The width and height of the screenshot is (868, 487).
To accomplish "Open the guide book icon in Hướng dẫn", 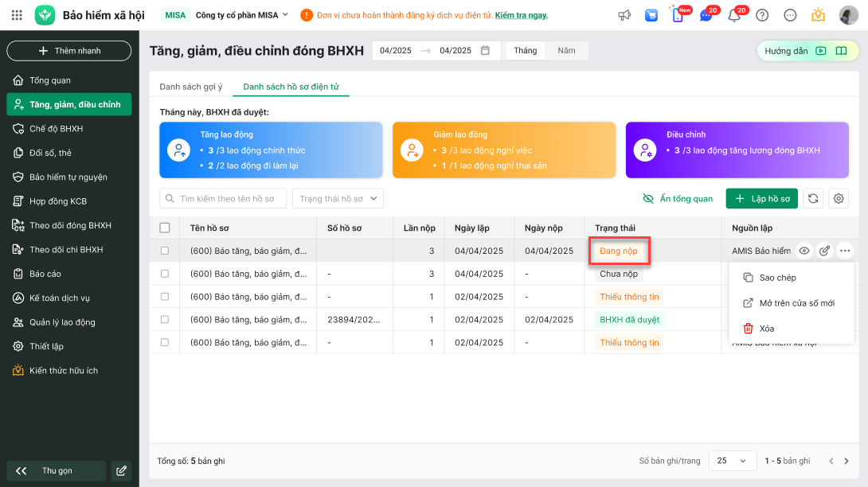I will [x=841, y=51].
